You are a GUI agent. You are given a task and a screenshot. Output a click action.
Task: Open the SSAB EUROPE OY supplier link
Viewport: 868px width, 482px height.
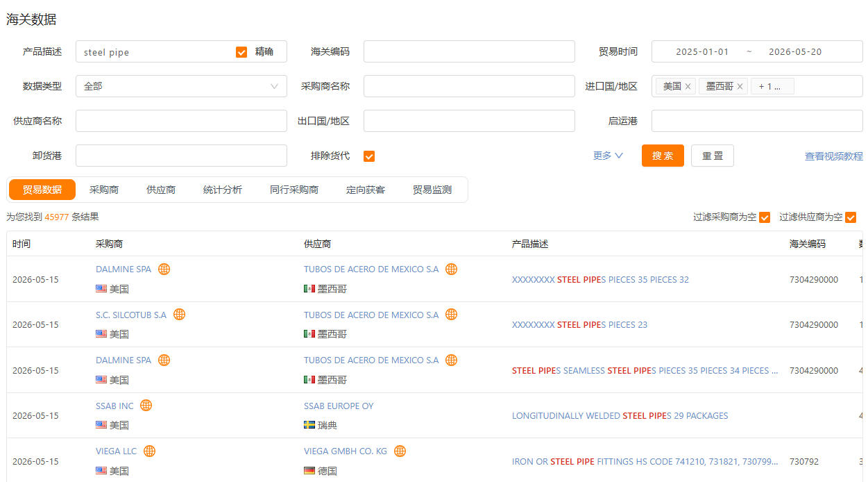[x=339, y=406]
